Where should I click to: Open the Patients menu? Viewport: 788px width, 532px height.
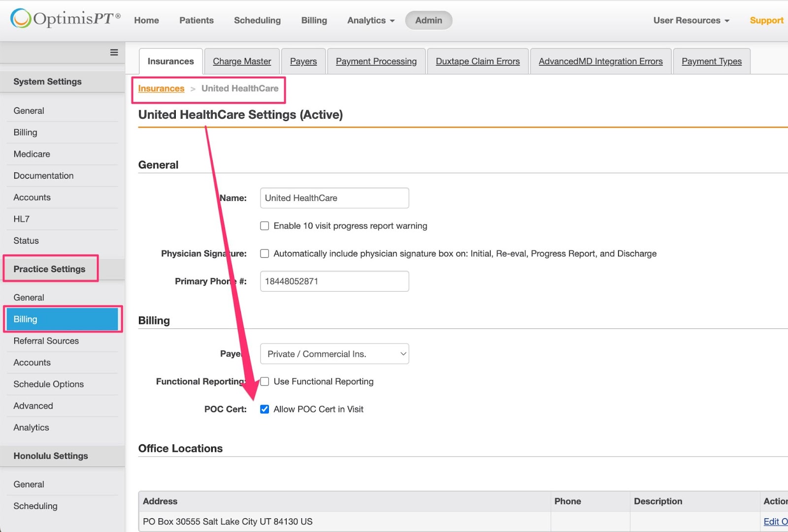(x=197, y=20)
